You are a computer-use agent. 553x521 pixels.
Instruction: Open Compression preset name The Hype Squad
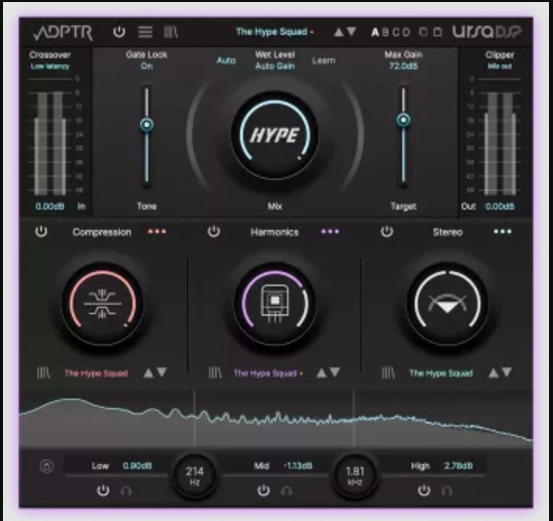96,373
